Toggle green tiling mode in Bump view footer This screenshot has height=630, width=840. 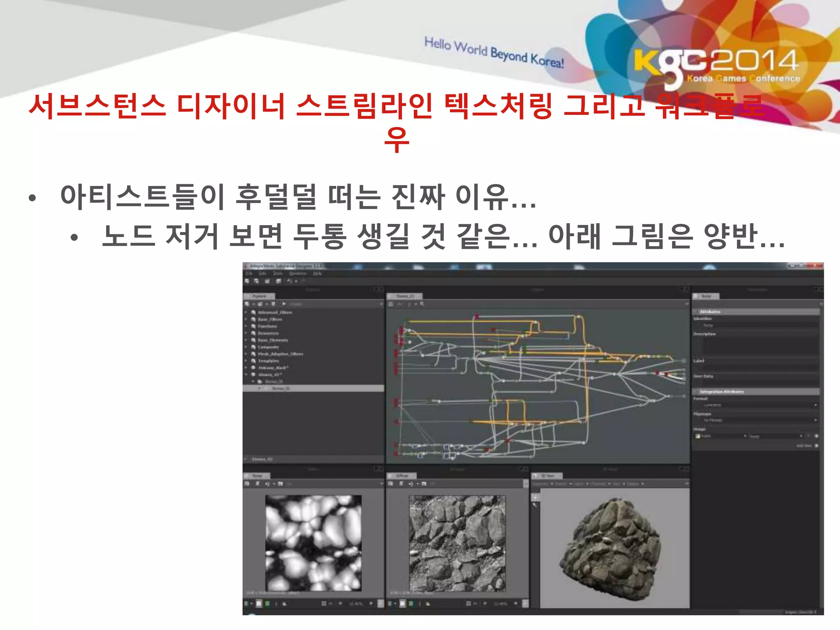coord(267,604)
